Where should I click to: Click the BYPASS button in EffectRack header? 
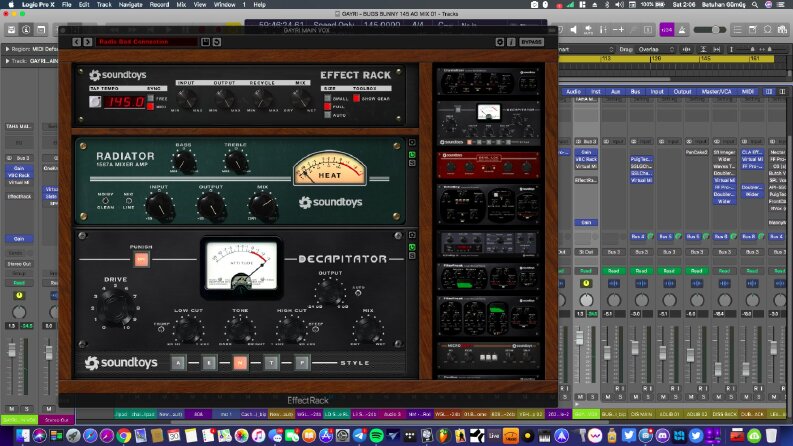point(531,42)
